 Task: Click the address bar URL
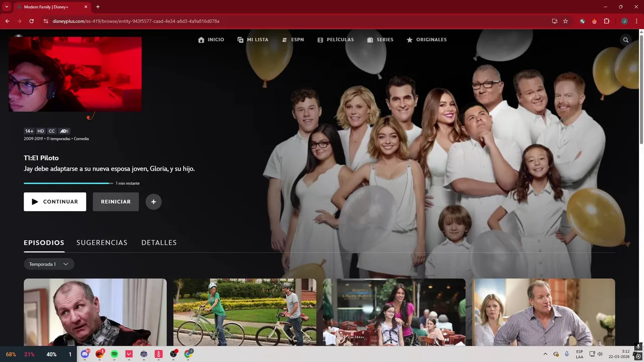136,21
